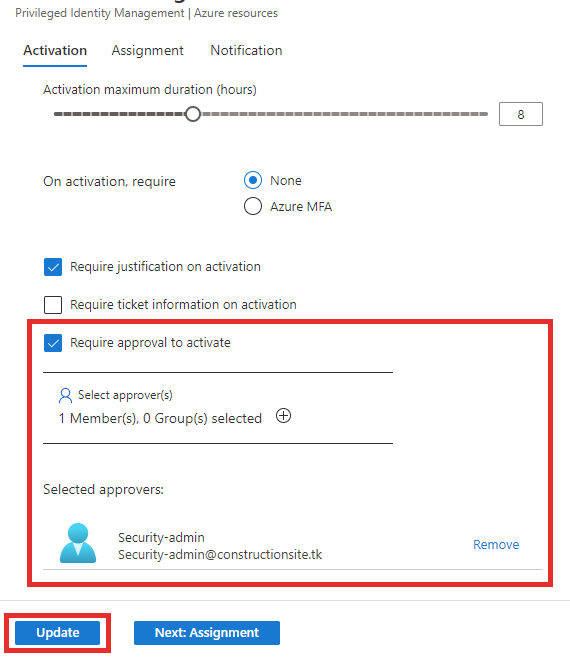Open the Notification tab
Screen dimensions: 570x657
point(246,50)
